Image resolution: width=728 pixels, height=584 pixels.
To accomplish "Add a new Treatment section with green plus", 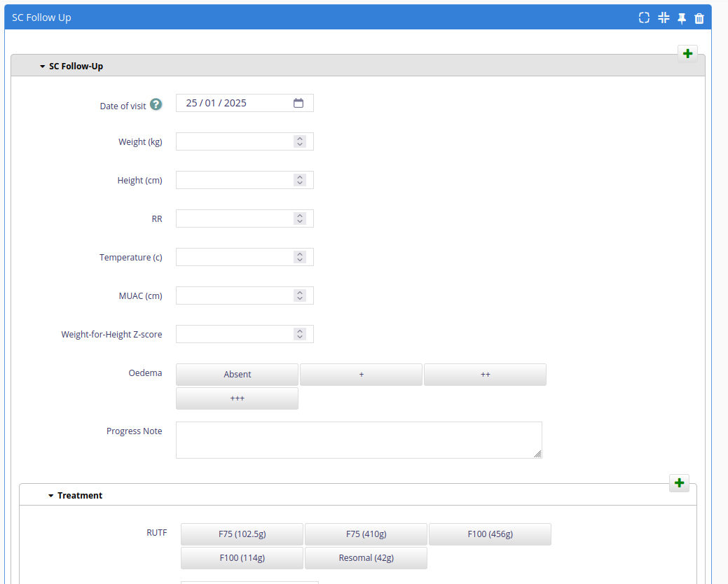I will click(679, 483).
